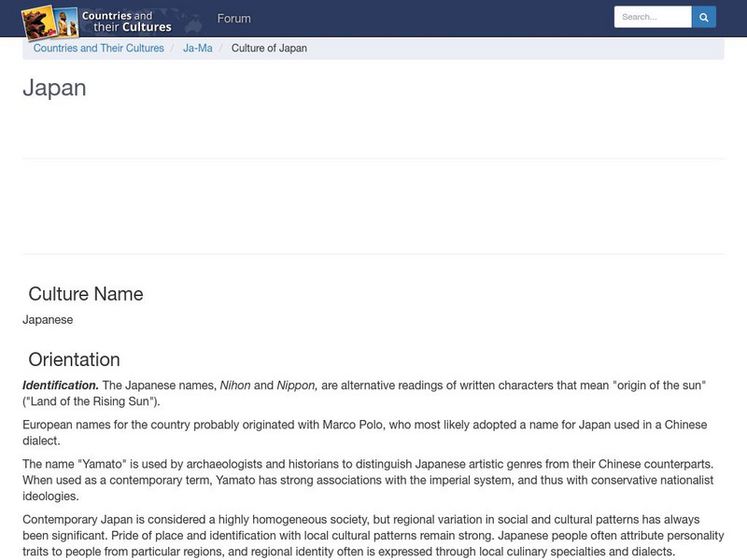Focus the Search input field
This screenshot has height=560, width=747.
tap(653, 17)
